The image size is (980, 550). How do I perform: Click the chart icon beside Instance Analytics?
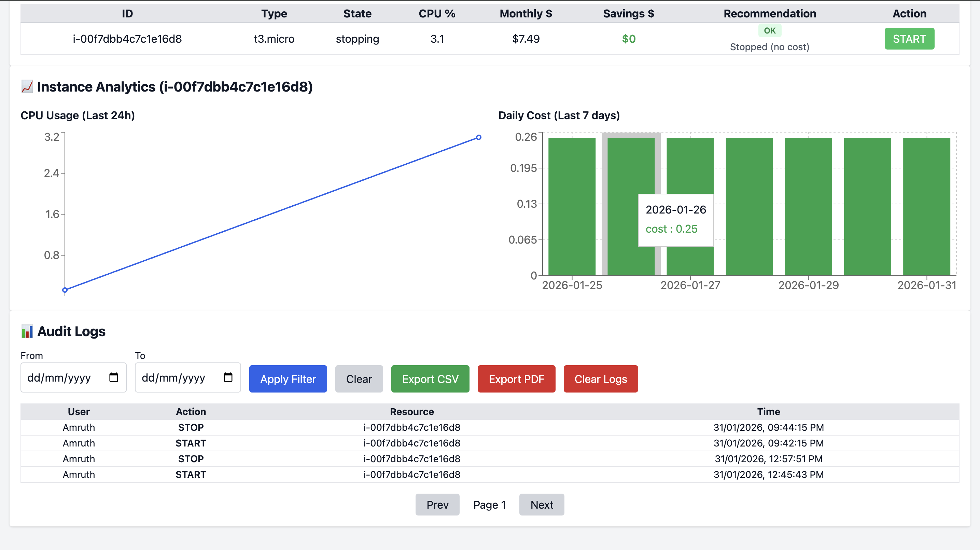[27, 87]
